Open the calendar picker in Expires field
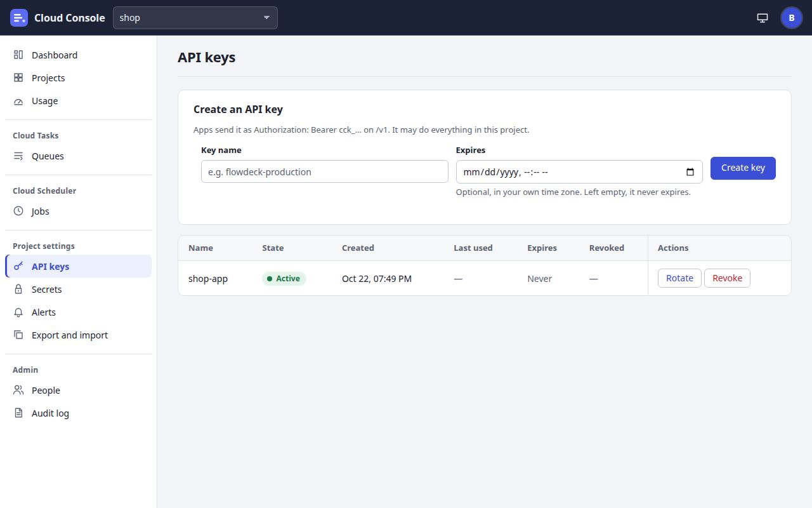The width and height of the screenshot is (812, 508). coord(690,172)
